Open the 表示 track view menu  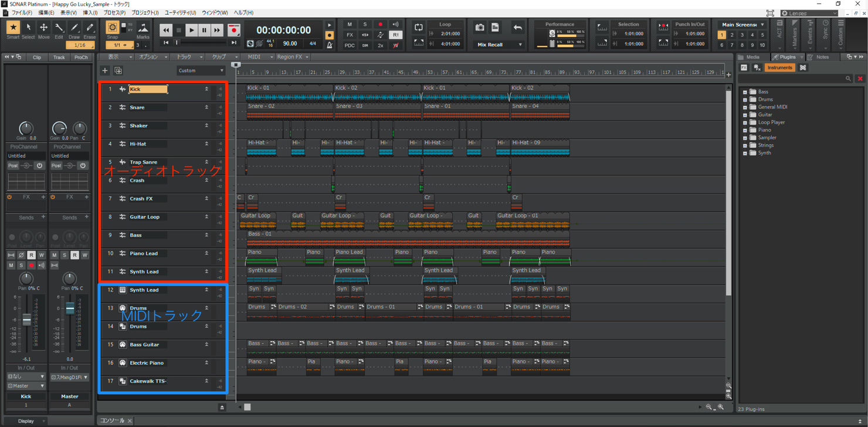[x=116, y=57]
